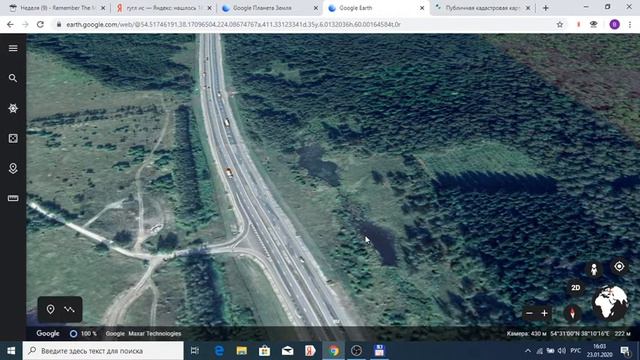Add a placemark with the pin button

pyautogui.click(x=50, y=309)
